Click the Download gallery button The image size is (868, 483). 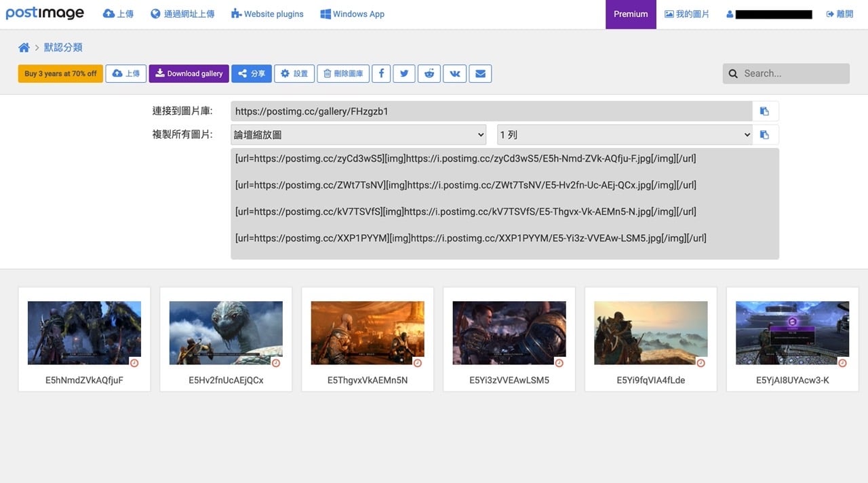click(x=189, y=73)
